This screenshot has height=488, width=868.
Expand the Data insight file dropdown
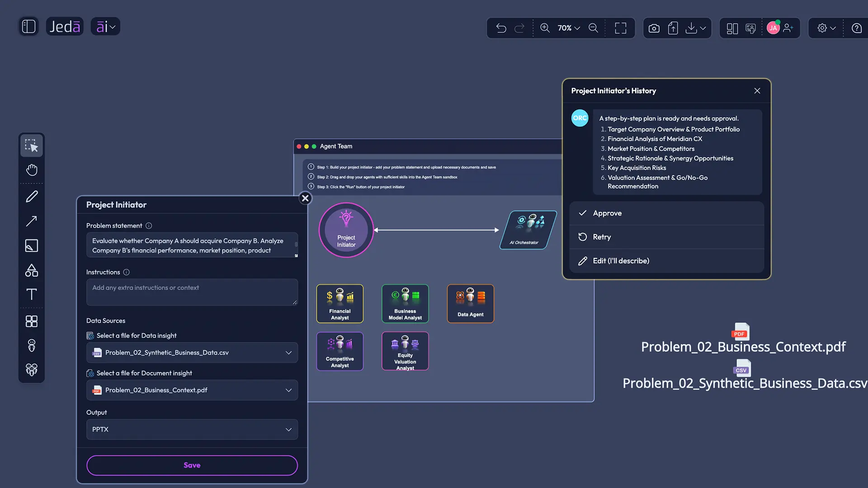[192, 352]
